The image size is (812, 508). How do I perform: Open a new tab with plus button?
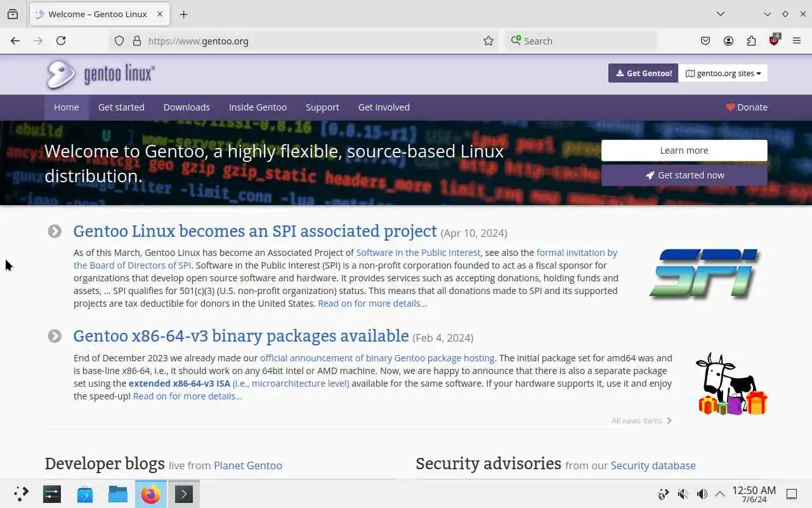tap(183, 14)
